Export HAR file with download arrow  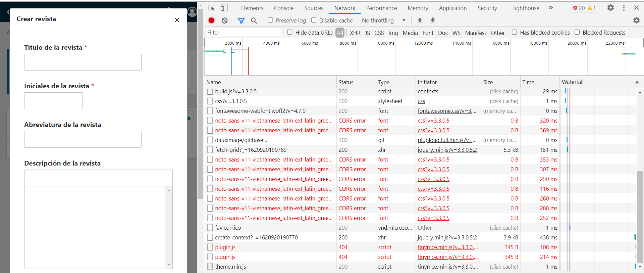pyautogui.click(x=433, y=20)
